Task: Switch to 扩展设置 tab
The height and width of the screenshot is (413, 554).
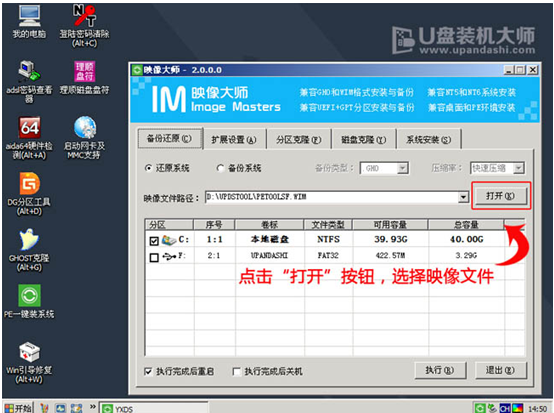Action: pyautogui.click(x=234, y=140)
